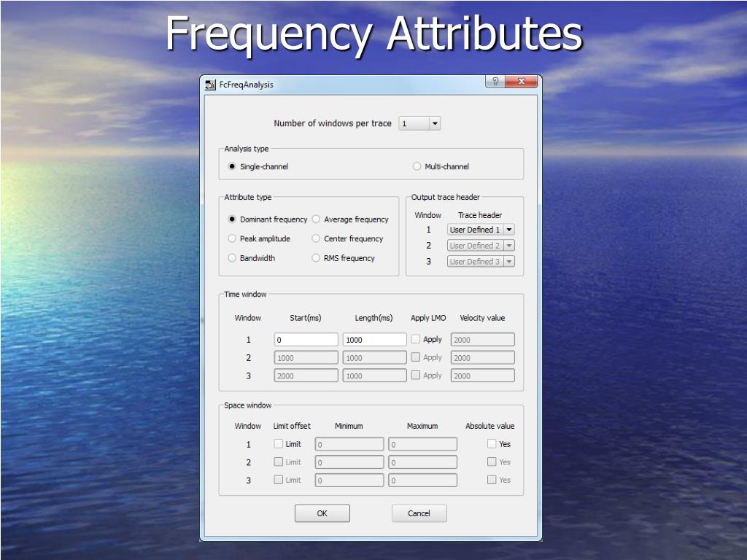
Task: Click Start(ms) field for time window 3
Action: pyautogui.click(x=306, y=376)
